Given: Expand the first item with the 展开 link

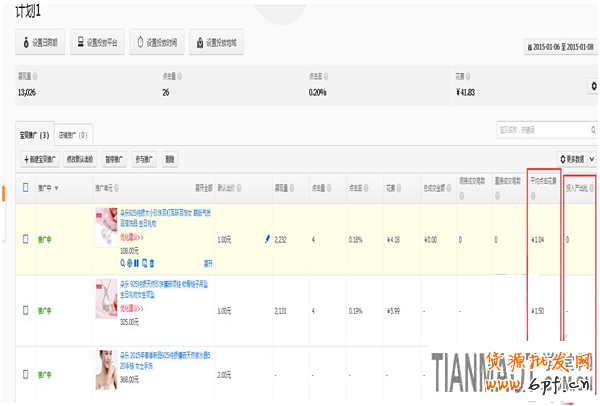Looking at the screenshot, I should click(x=208, y=263).
